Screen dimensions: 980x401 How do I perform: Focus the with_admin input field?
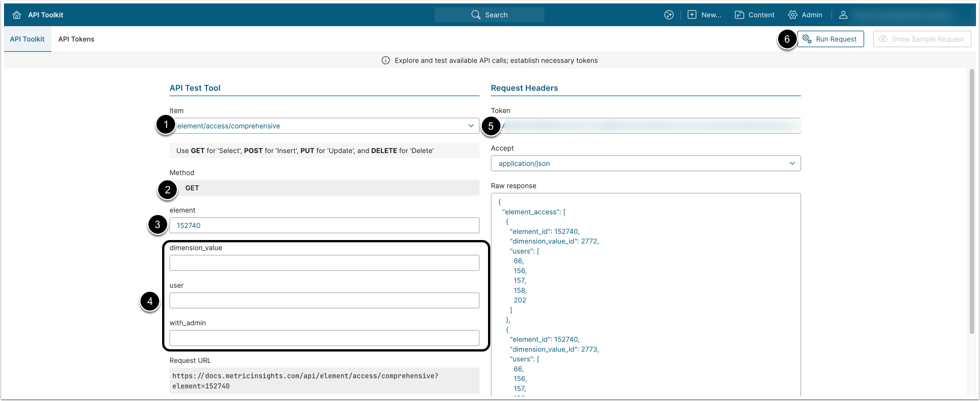324,338
